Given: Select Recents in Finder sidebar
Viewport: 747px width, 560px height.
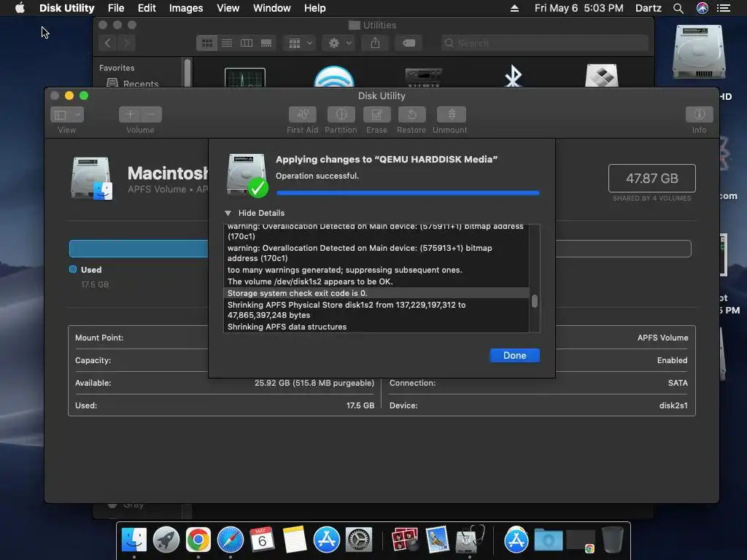Looking at the screenshot, I should tap(134, 83).
